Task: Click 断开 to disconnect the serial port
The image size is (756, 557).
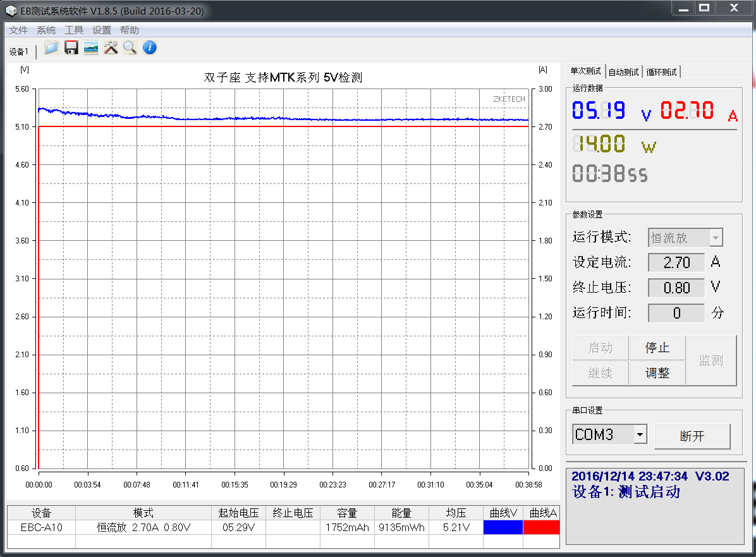Action: pyautogui.click(x=693, y=436)
